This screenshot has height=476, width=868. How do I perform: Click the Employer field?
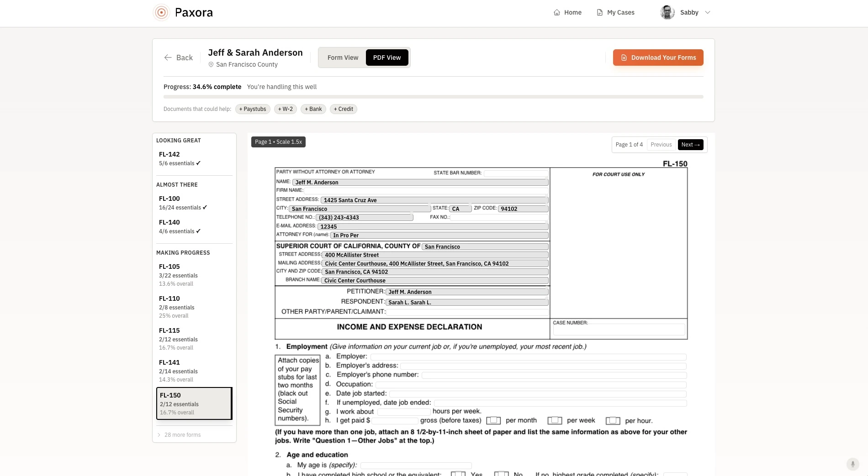coord(529,357)
